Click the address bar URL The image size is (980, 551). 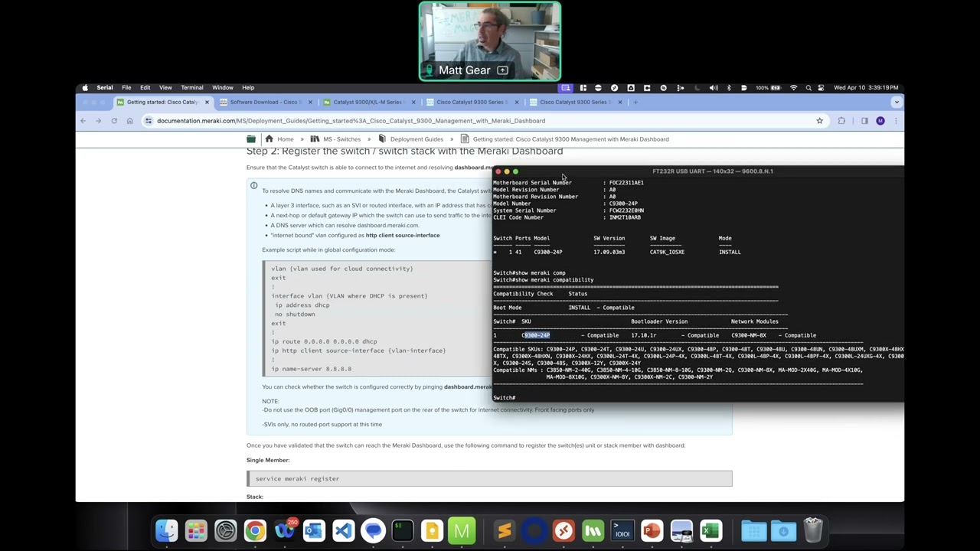point(351,121)
